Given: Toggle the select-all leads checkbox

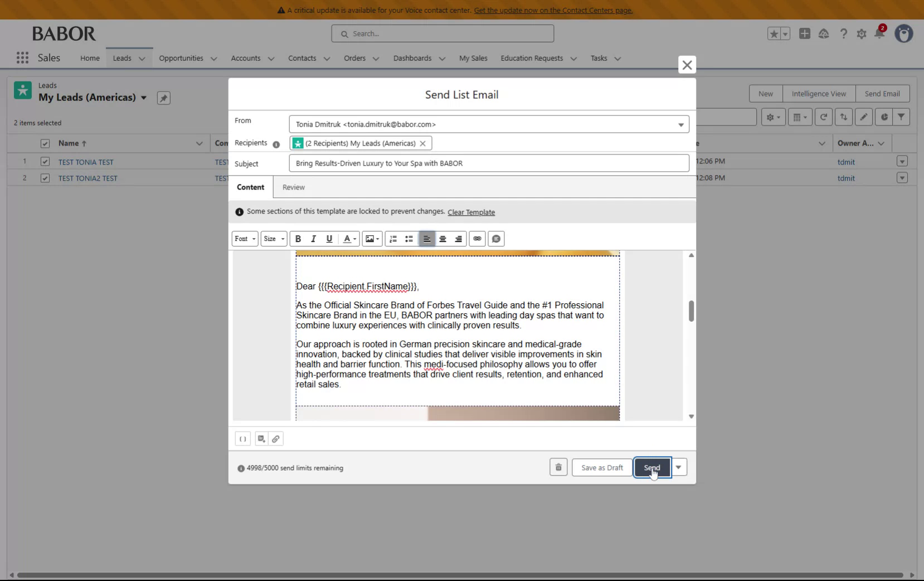Looking at the screenshot, I should (x=45, y=143).
